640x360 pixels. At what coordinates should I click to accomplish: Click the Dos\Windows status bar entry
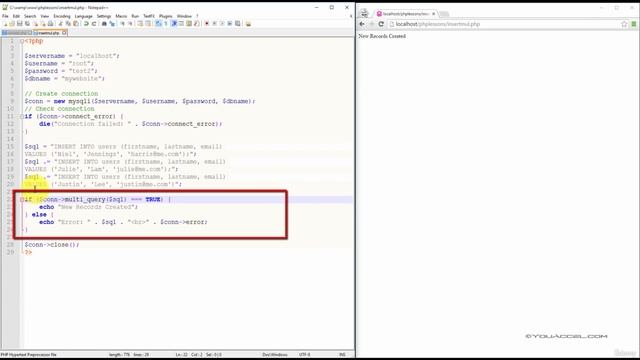point(275,355)
